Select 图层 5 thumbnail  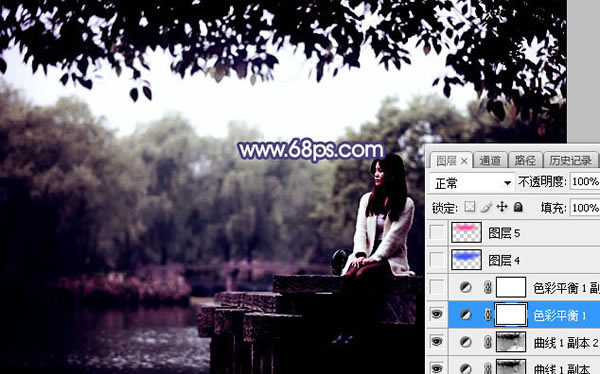coord(466,233)
